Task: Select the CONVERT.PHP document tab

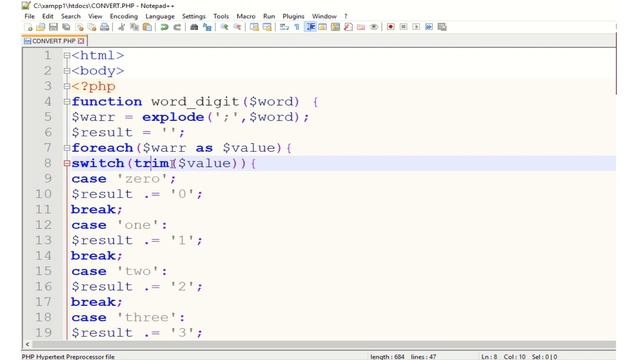Action: [x=54, y=41]
